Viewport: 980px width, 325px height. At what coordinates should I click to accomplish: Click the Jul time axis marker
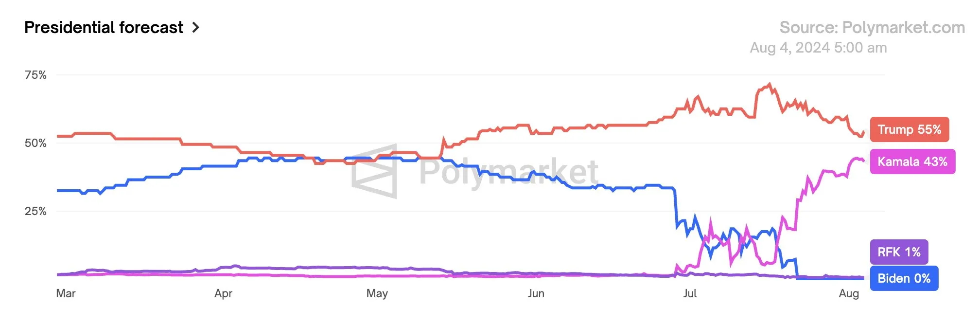coord(689,293)
